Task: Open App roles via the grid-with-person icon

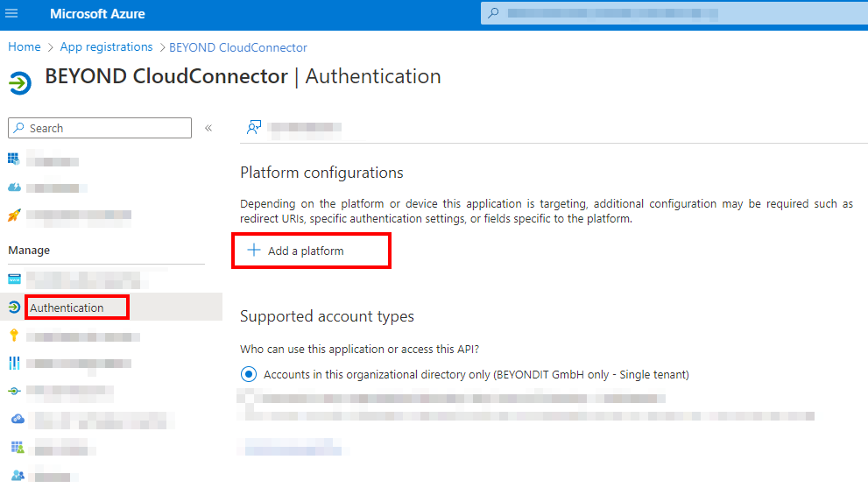Action: [18, 447]
